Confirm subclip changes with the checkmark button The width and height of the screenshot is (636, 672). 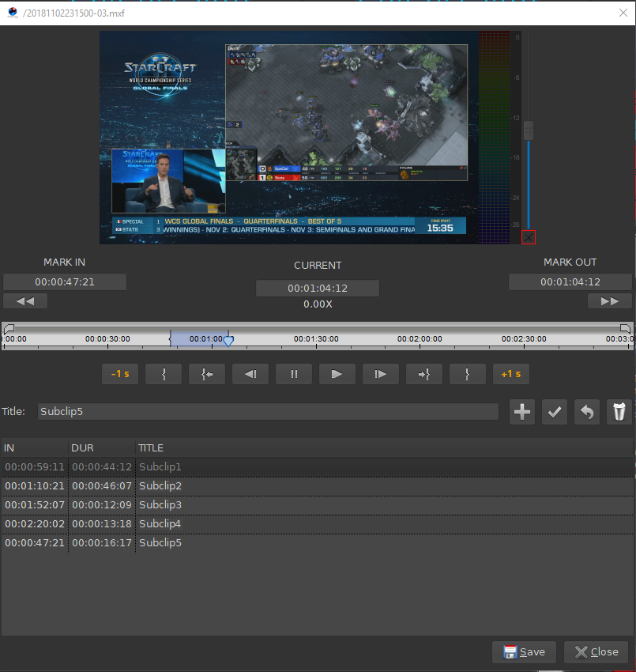point(555,412)
